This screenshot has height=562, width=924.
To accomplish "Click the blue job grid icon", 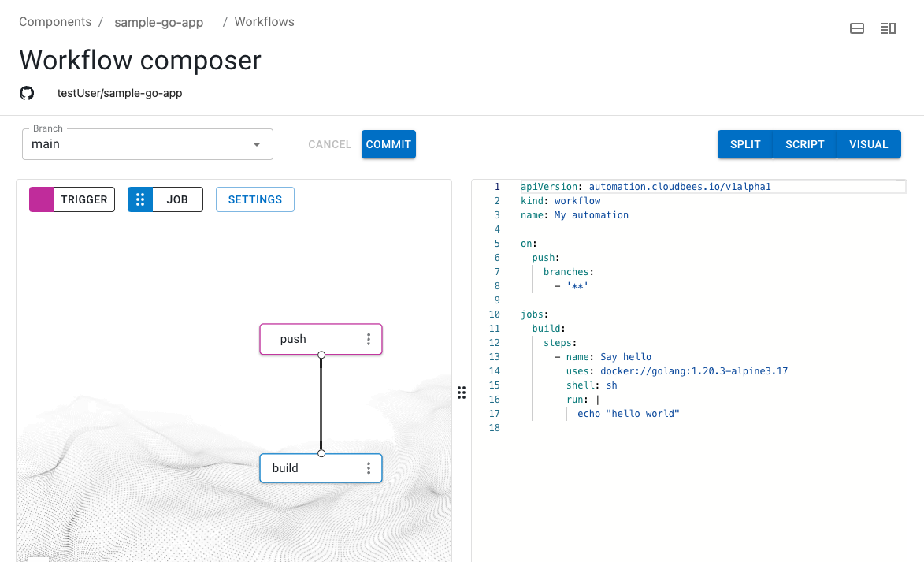I will [140, 199].
